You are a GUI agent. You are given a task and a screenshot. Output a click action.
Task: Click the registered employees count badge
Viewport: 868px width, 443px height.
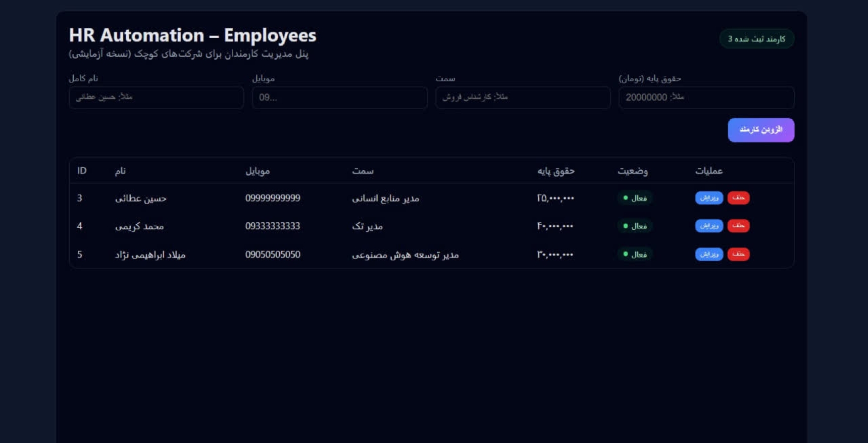[x=756, y=39]
